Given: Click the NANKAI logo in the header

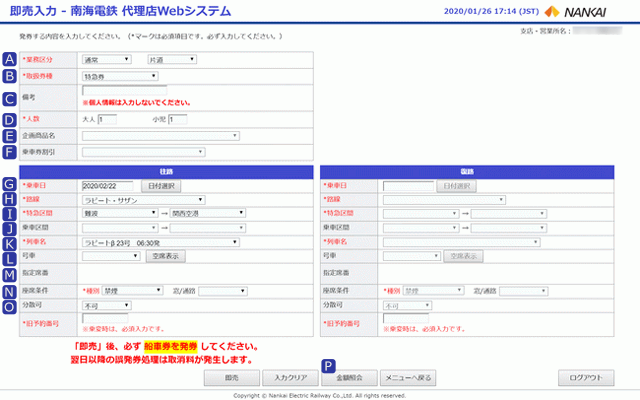Looking at the screenshot, I should tap(576, 12).
